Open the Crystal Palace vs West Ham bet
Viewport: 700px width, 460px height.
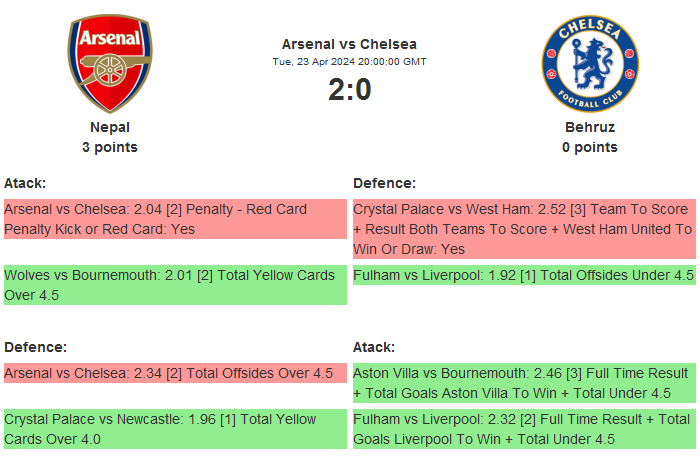[x=523, y=229]
